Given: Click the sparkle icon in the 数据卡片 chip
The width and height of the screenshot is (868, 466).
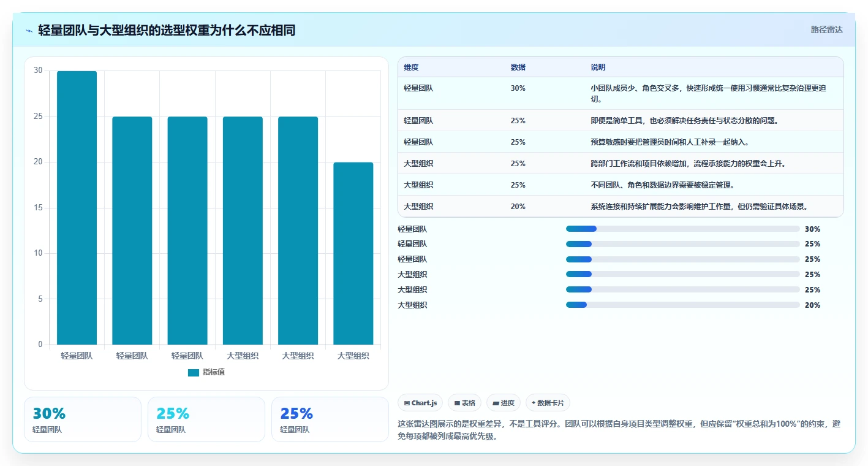Looking at the screenshot, I should [x=534, y=403].
